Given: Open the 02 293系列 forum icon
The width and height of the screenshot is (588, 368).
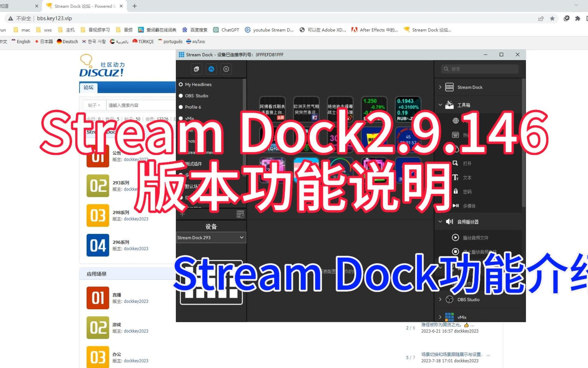Looking at the screenshot, I should point(98,186).
